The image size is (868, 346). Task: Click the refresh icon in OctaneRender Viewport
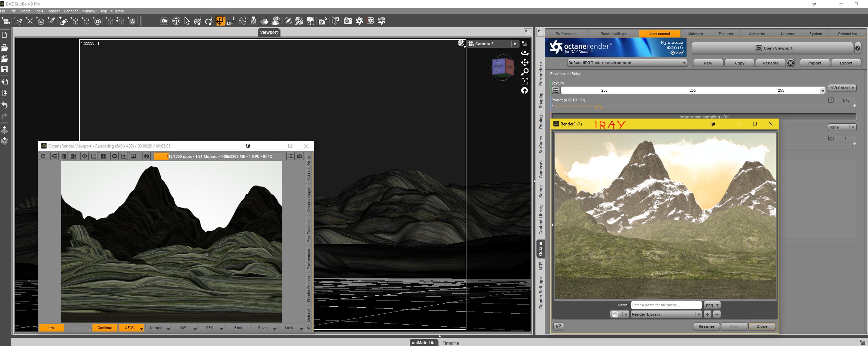(x=43, y=156)
